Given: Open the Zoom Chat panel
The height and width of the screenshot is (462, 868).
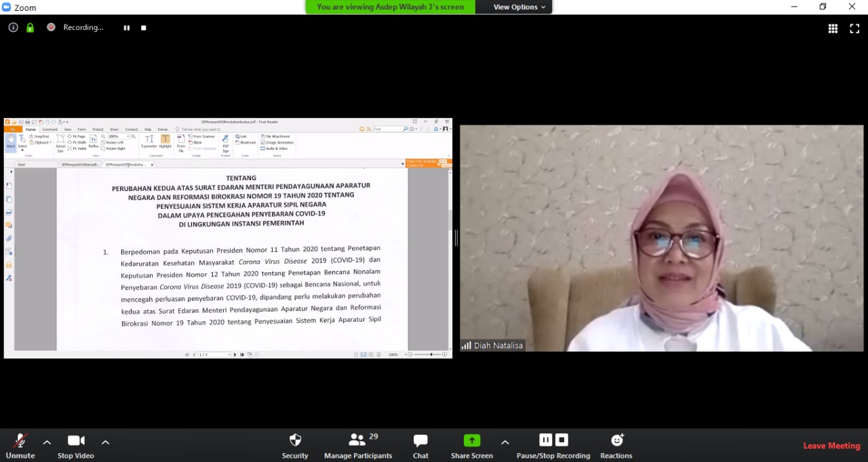Looking at the screenshot, I should tap(420, 446).
